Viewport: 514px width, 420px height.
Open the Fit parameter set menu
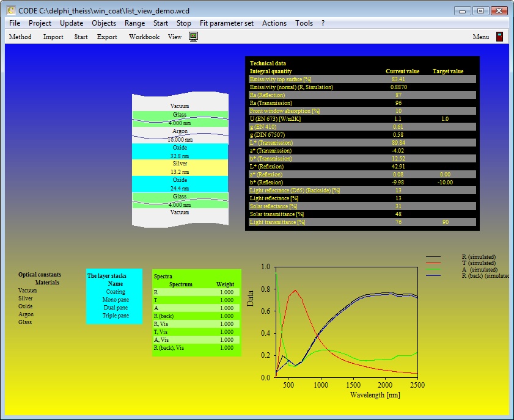(226, 23)
